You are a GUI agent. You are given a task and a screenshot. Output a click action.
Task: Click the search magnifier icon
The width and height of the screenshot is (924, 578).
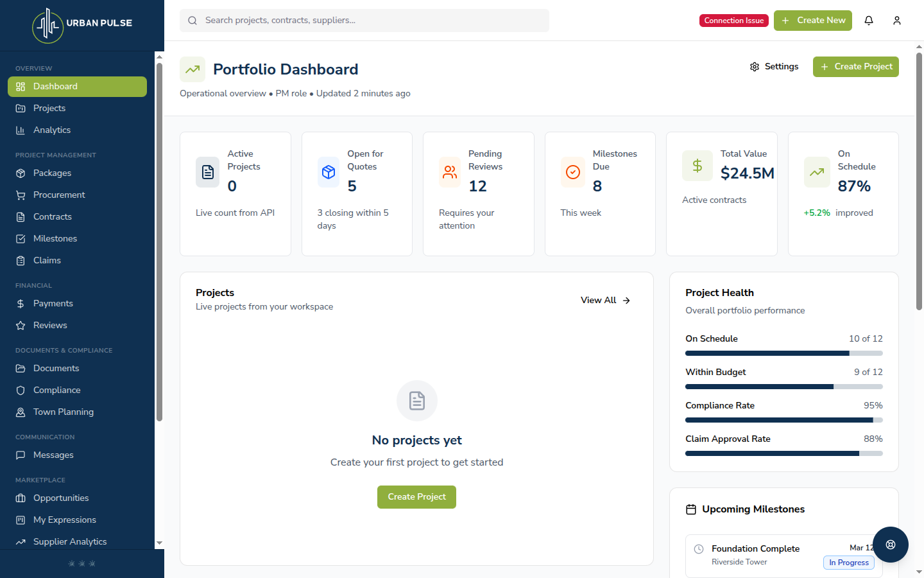pos(193,21)
